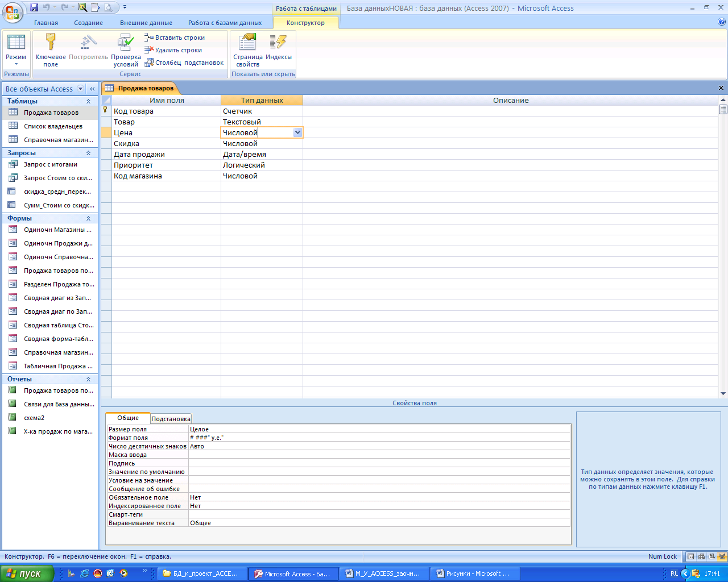Click the Office button
728x582 pixels.
point(13,11)
